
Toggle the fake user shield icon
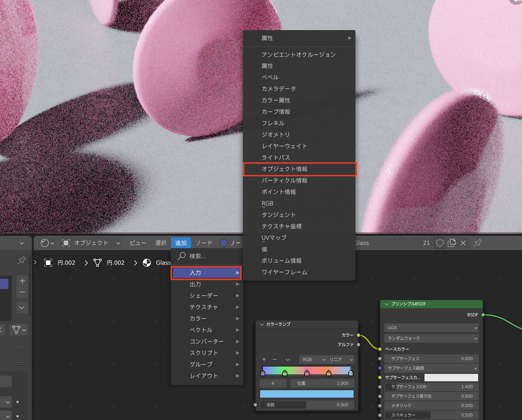tap(440, 243)
